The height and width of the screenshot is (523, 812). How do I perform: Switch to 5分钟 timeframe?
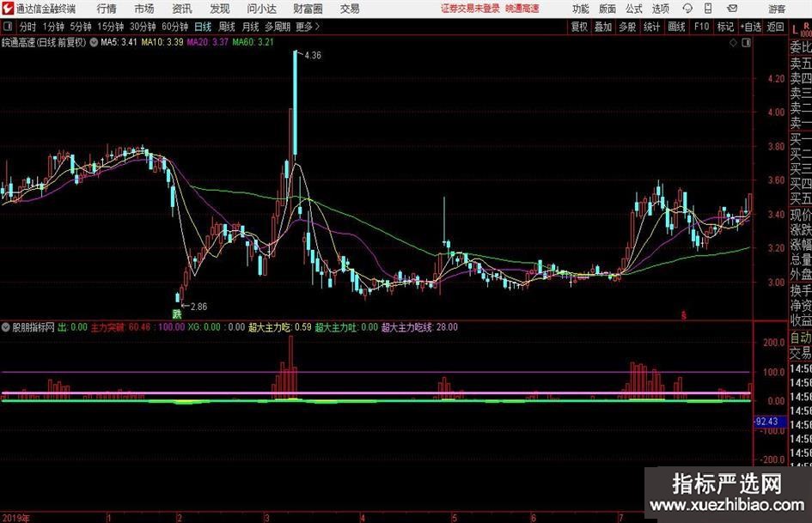pyautogui.click(x=81, y=27)
